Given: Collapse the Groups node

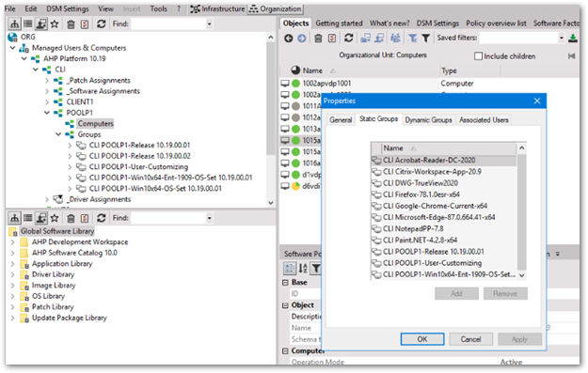Looking at the screenshot, I should (x=58, y=134).
